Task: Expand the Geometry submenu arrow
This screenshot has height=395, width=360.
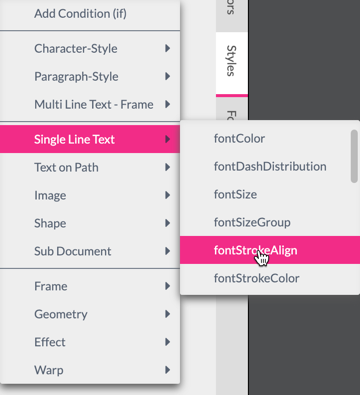Action: [x=168, y=314]
